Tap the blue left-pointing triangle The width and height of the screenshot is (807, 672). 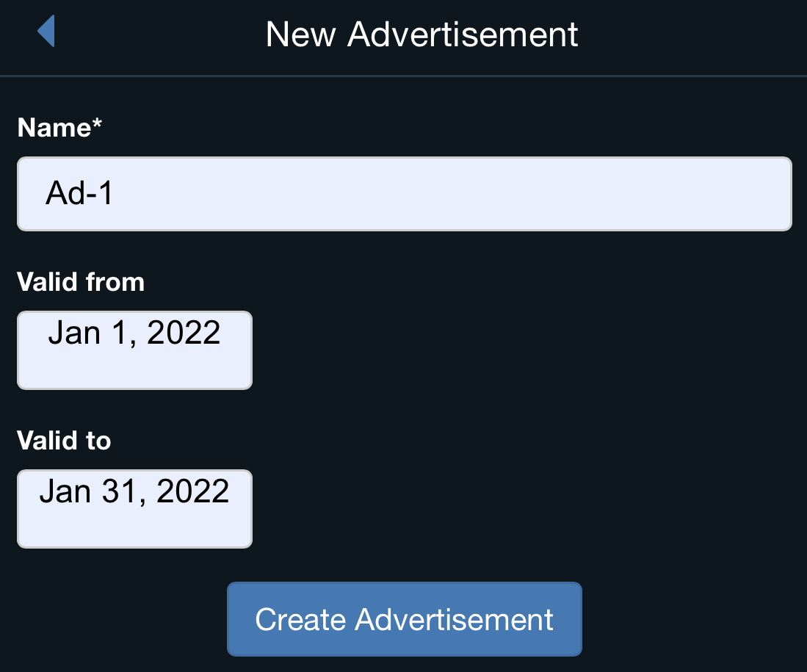(46, 32)
